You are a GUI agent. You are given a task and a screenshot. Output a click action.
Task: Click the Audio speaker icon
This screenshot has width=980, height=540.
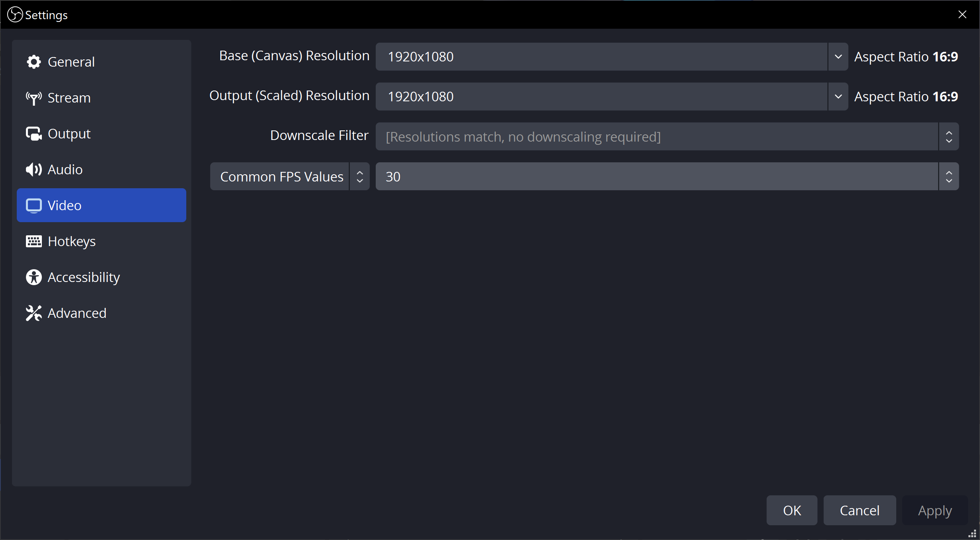pos(34,169)
